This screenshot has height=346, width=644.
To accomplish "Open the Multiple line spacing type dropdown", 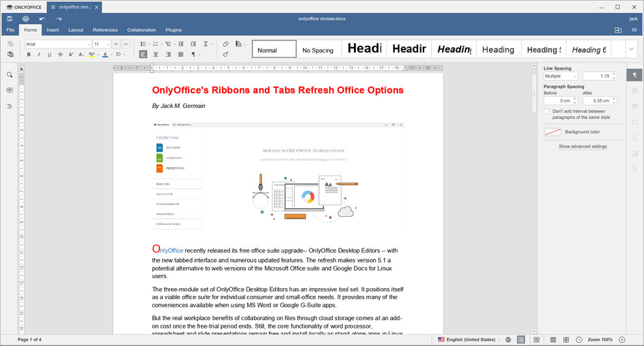I will tap(561, 76).
